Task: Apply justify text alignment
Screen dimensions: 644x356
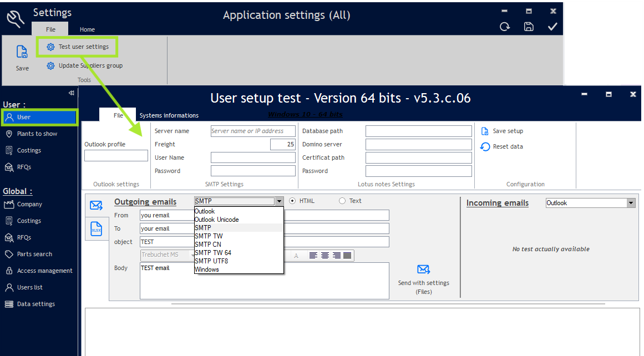Action: [x=347, y=255]
